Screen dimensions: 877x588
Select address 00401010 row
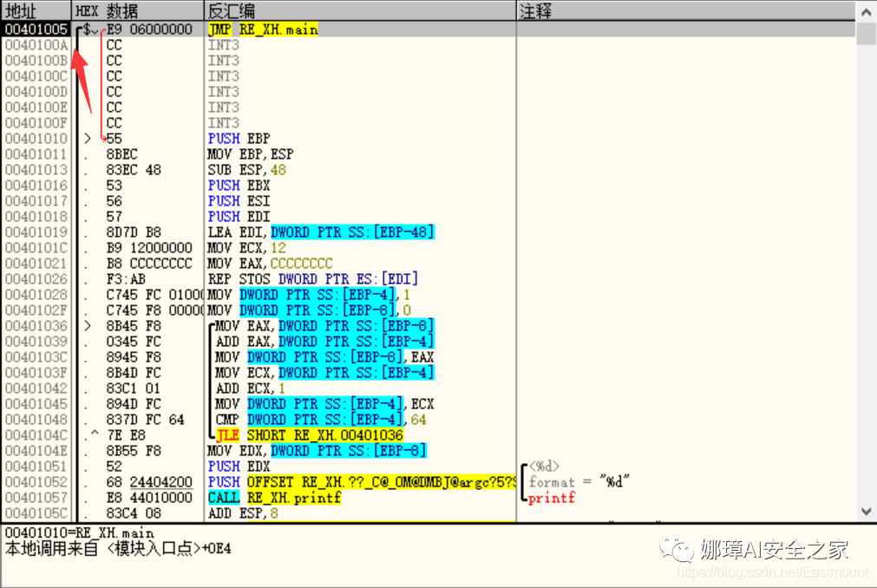(36, 139)
